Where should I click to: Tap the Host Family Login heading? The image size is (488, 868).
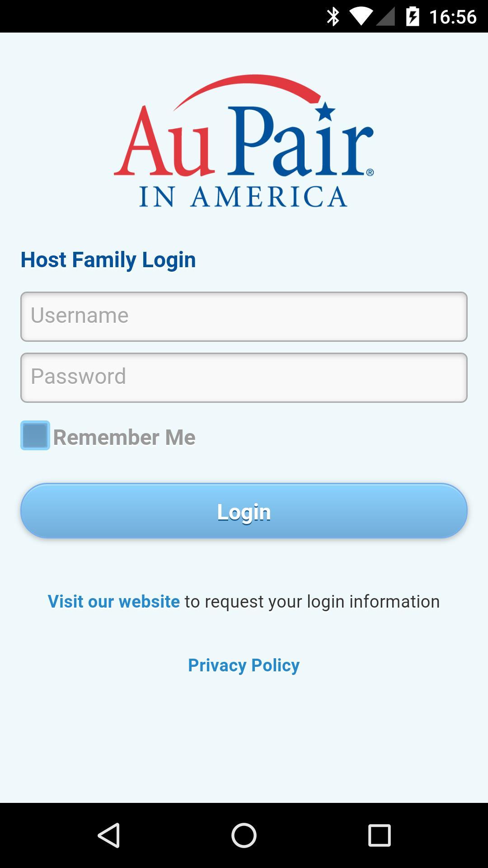point(108,260)
